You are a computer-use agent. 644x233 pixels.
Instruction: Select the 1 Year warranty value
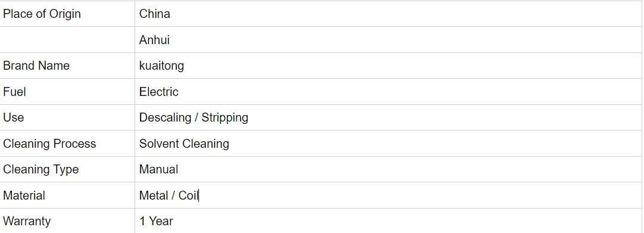(156, 221)
